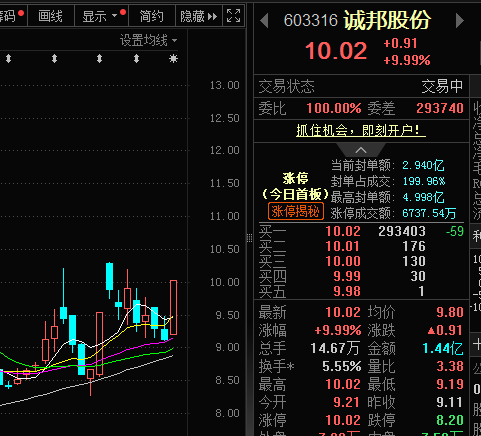Click the 买一 price 10.02

pos(343,231)
